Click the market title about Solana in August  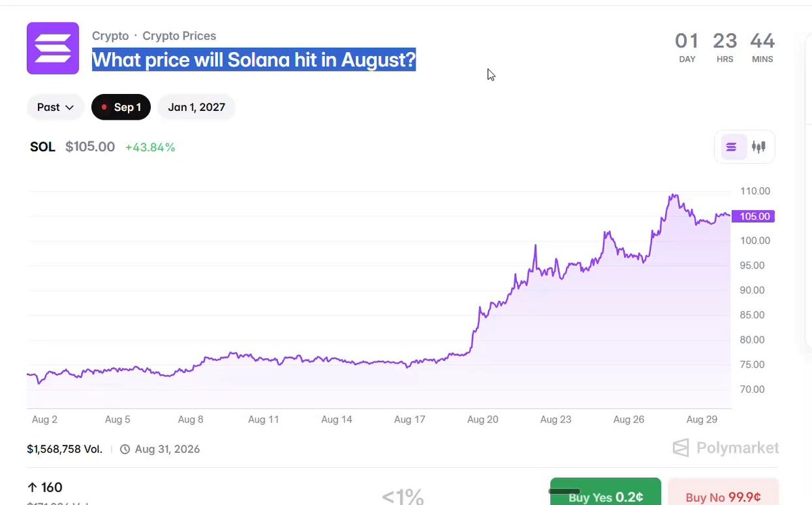[254, 60]
